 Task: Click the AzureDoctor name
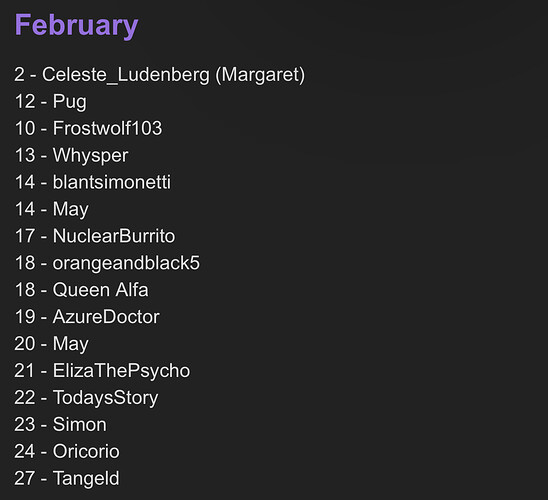click(106, 317)
